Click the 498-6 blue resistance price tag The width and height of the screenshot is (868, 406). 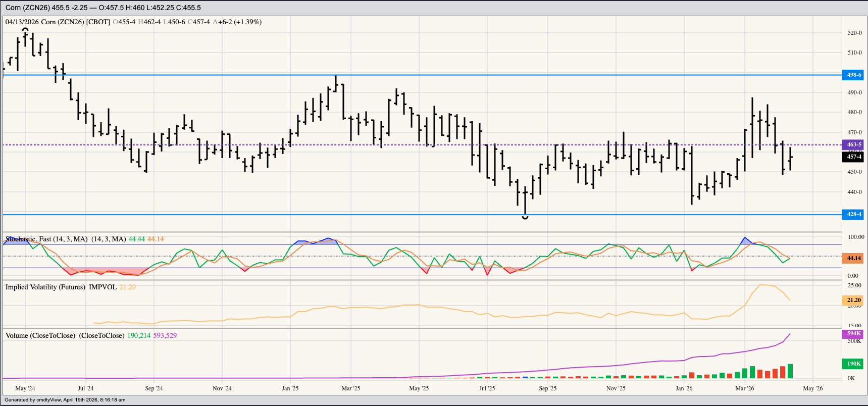pos(853,75)
